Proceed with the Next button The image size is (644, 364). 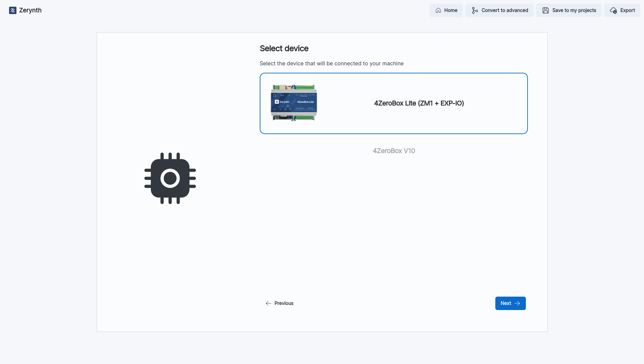click(x=510, y=303)
